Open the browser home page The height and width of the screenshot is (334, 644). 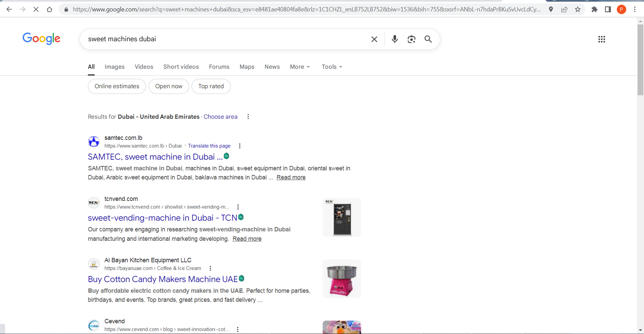coord(49,9)
